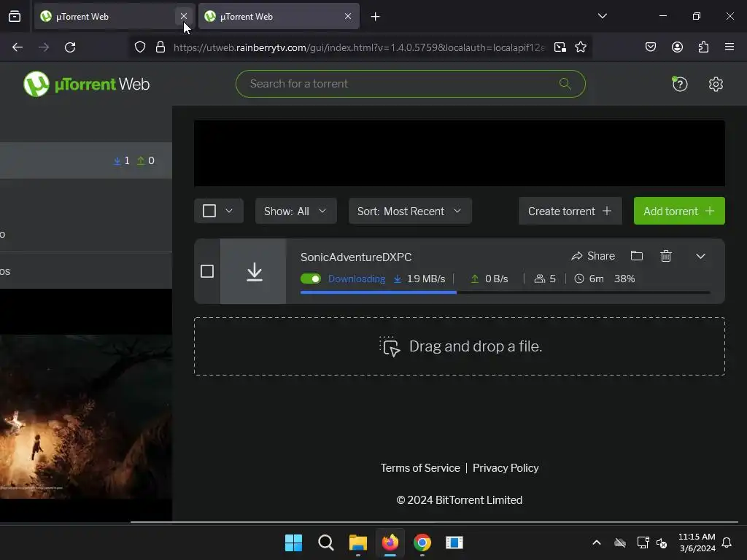Click the SonicAdventureDXPC progress bar
Image resolution: width=747 pixels, height=560 pixels.
point(505,292)
